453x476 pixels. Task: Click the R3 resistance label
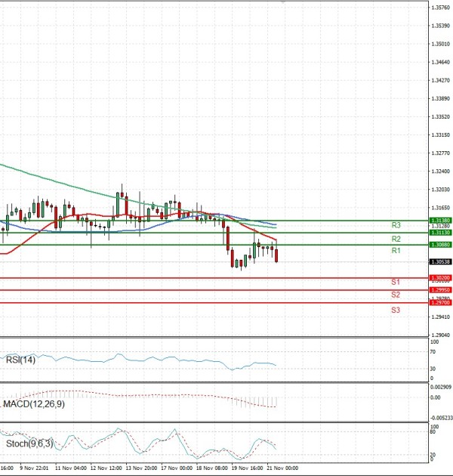tap(396, 225)
